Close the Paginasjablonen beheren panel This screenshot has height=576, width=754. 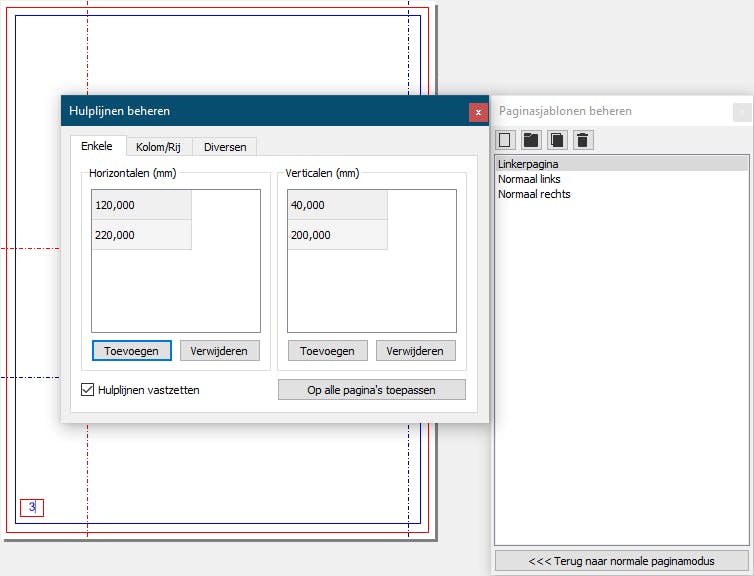[742, 112]
